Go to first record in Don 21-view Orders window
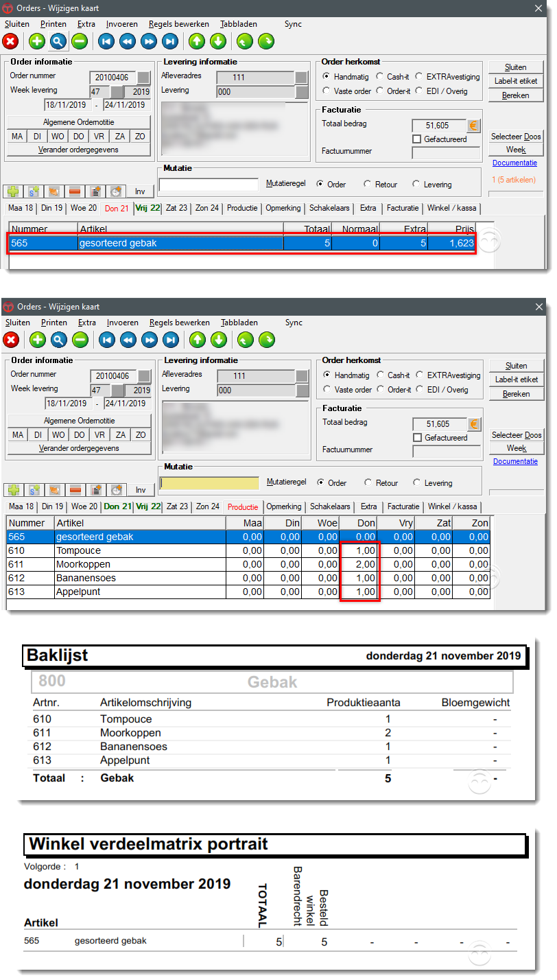The width and height of the screenshot is (557, 980). tap(106, 41)
